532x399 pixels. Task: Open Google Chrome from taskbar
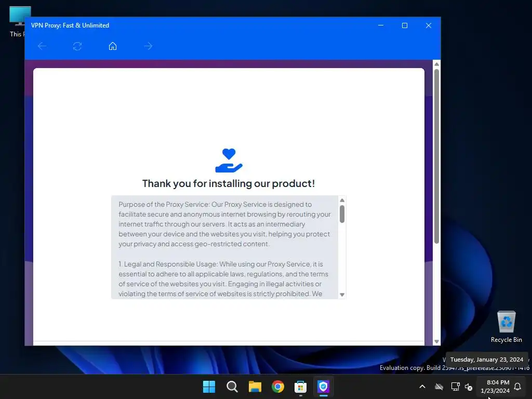coord(278,387)
